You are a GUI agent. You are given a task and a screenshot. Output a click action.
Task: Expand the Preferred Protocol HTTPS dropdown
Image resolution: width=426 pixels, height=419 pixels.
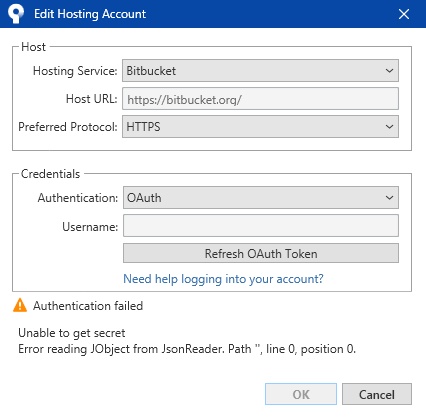pos(260,127)
